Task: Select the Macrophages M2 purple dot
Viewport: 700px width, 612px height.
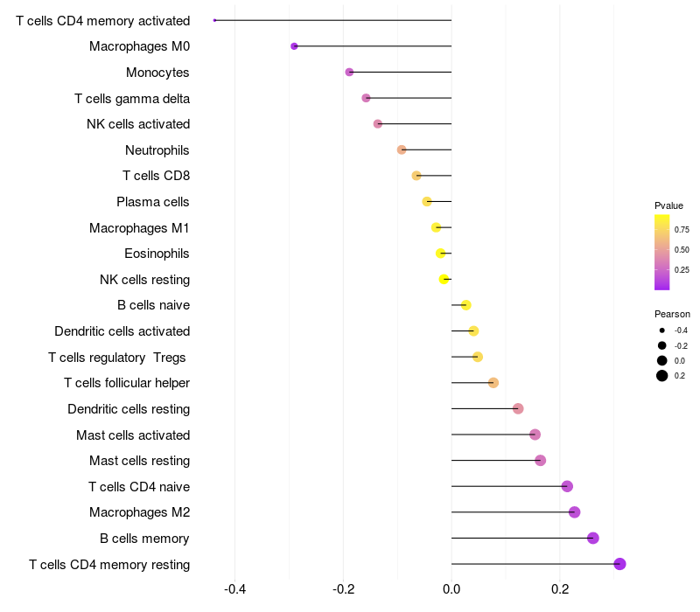Action: click(574, 512)
